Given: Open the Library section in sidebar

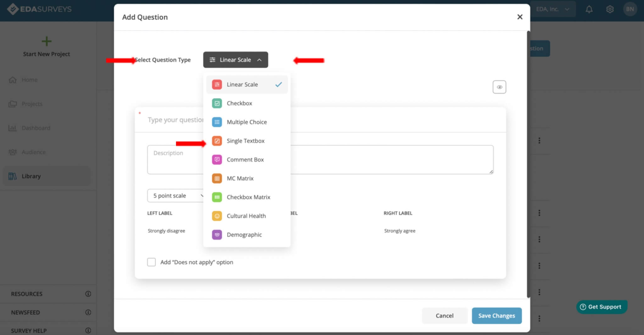Looking at the screenshot, I should point(47,176).
